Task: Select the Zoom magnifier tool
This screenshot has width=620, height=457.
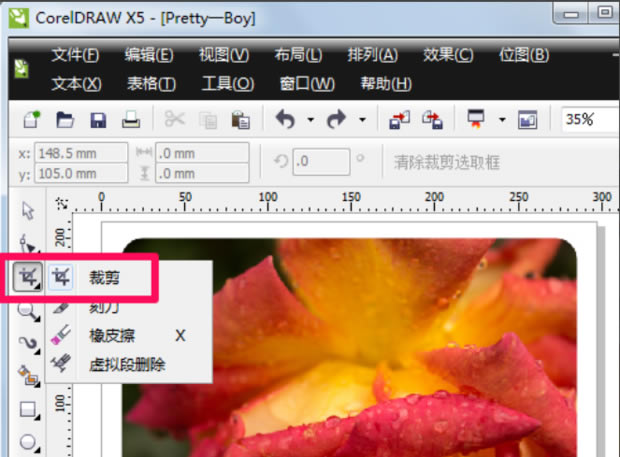Action: [x=28, y=311]
